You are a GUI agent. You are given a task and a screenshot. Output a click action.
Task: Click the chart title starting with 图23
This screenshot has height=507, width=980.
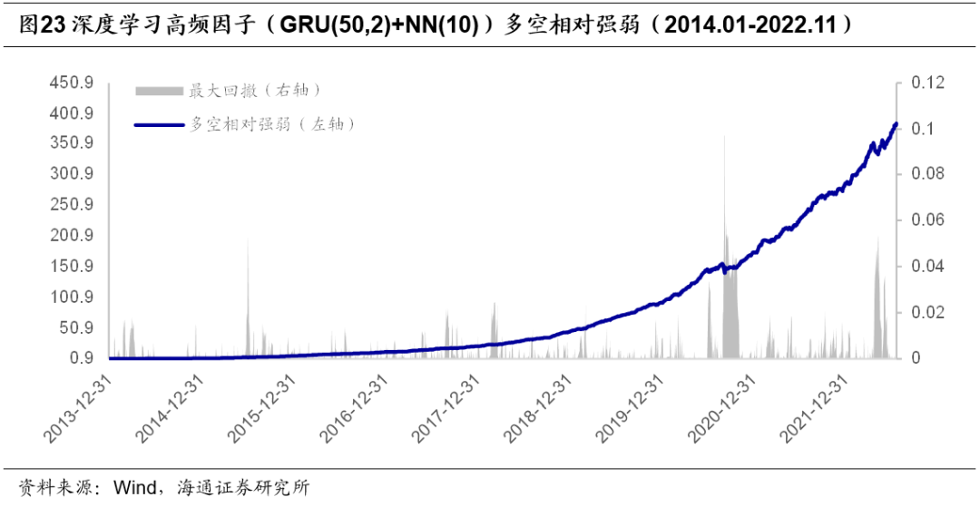(436, 25)
